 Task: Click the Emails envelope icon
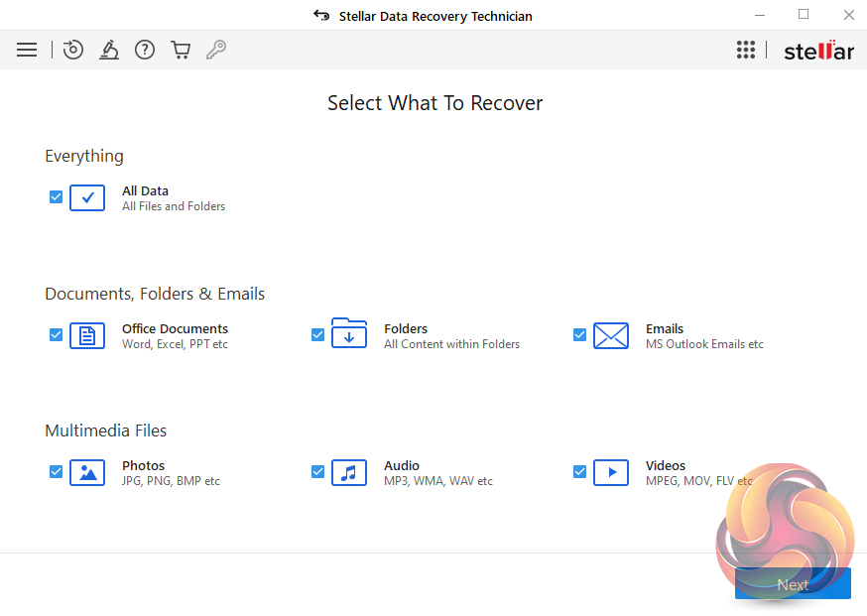point(611,335)
